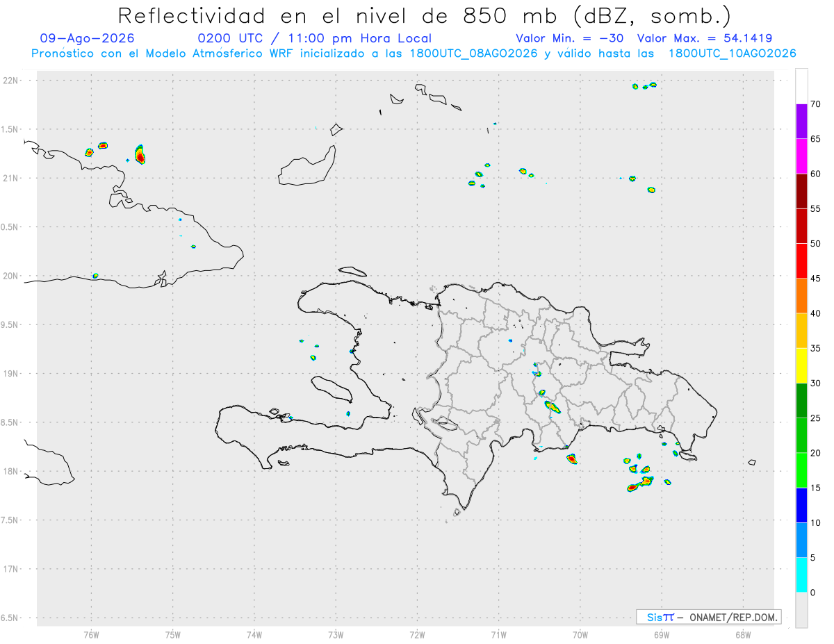Click the bright green 15-20 dBZ color band
Image resolution: width=834 pixels, height=644 pixels.
pyautogui.click(x=801, y=470)
